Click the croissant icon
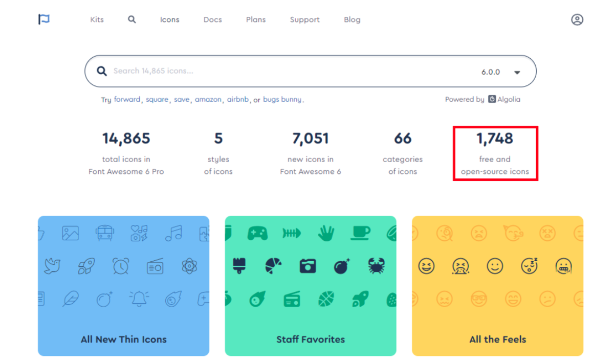 (274, 266)
